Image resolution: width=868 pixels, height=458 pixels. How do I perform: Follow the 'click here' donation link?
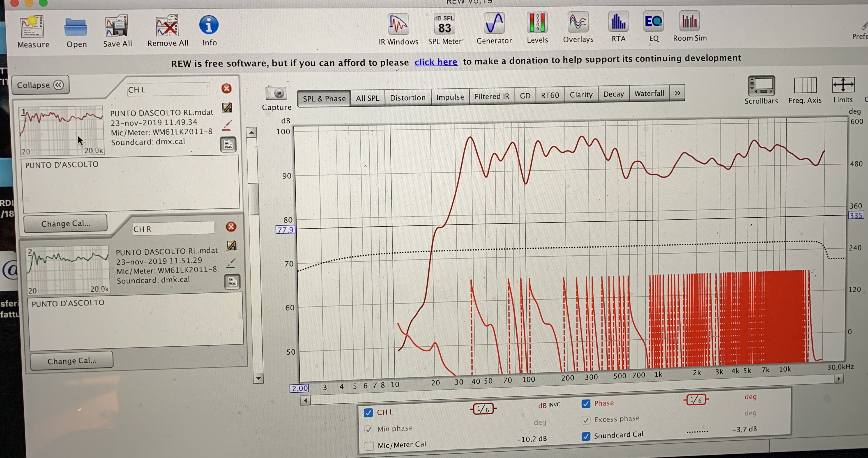pyautogui.click(x=436, y=62)
